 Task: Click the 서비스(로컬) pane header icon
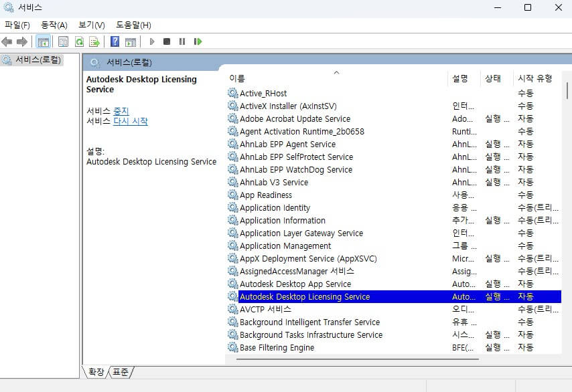95,63
